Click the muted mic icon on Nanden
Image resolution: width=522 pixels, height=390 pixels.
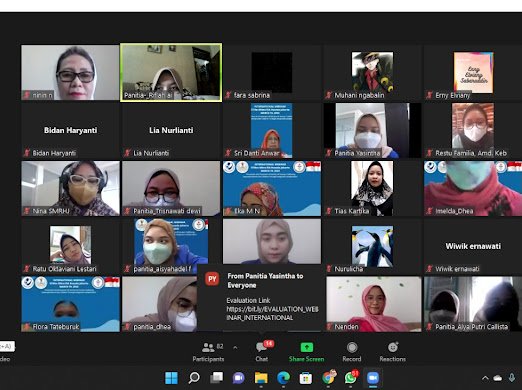pos(329,327)
